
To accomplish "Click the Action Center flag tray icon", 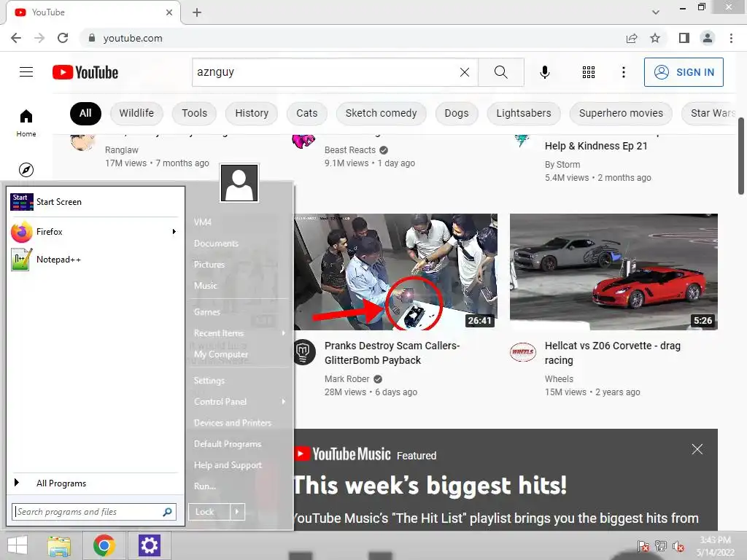I will (x=643, y=546).
